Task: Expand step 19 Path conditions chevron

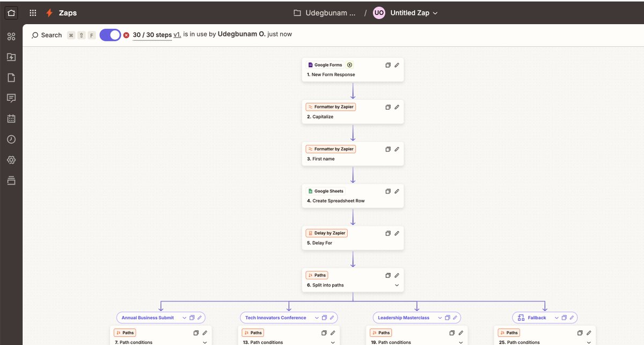Action: [x=461, y=342]
